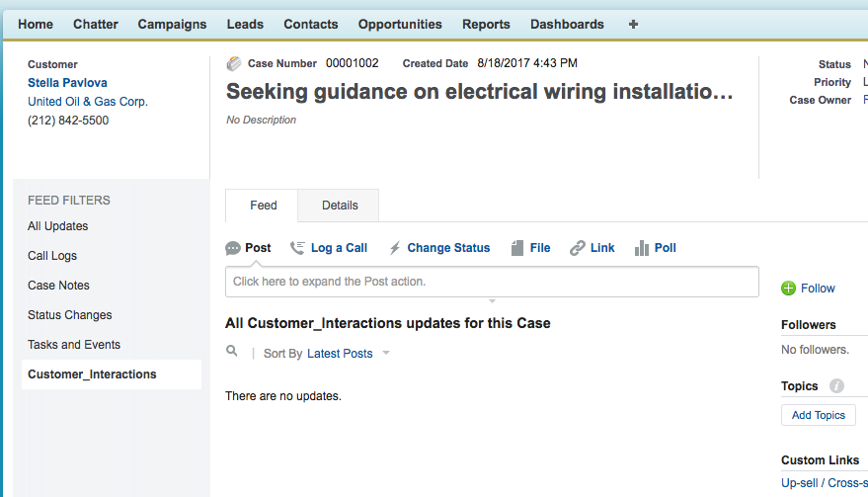868x497 pixels.
Task: Open the plus tab for more apps
Action: (633, 24)
